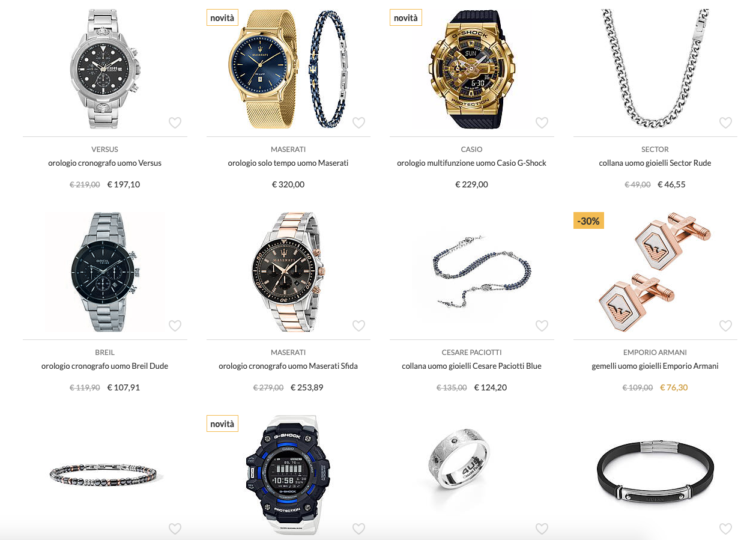Click heart icon on Casio G-Shock gold watch
756x540 pixels.
(x=542, y=123)
